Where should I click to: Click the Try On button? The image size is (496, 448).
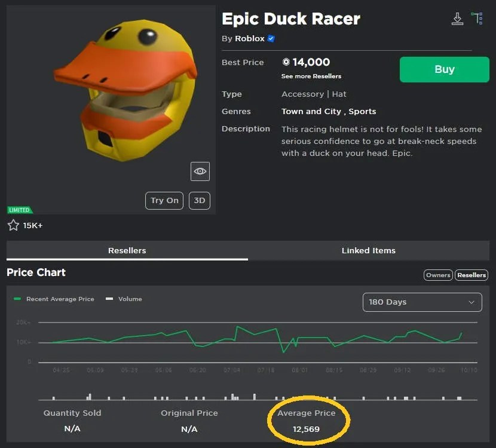tap(164, 201)
